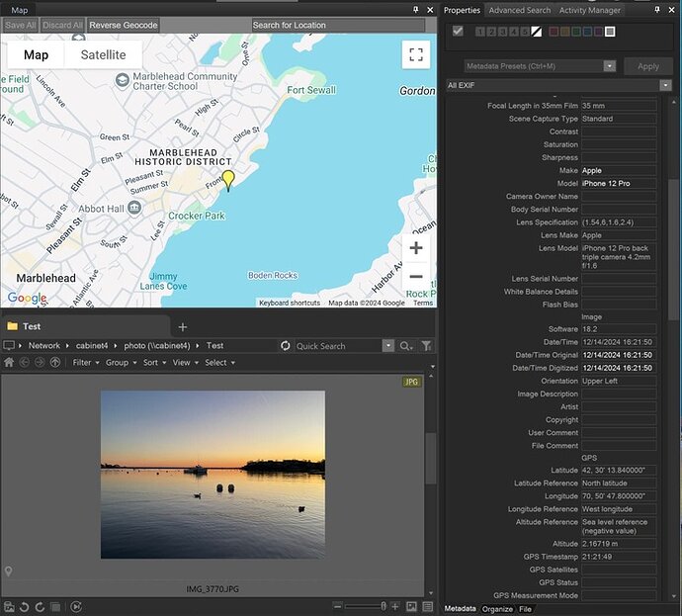Open the Organize tab at bottom
The image size is (682, 616).
coord(497,608)
